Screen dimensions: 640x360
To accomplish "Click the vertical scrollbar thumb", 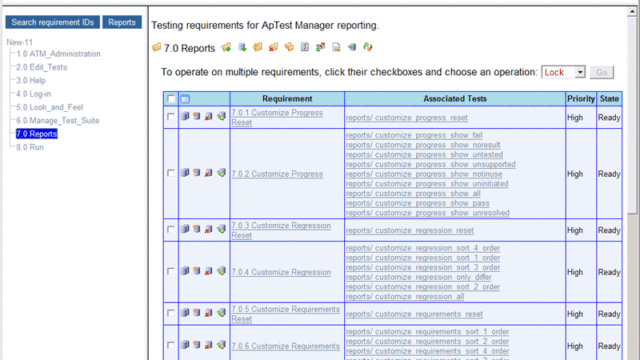I will click(632, 114).
